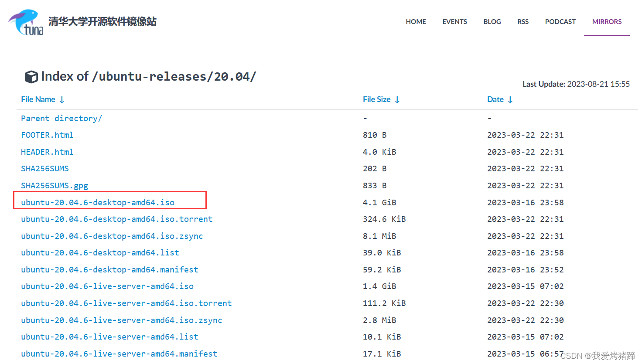Click the 324.6 KiB size value
The height and width of the screenshot is (364, 642).
(384, 219)
